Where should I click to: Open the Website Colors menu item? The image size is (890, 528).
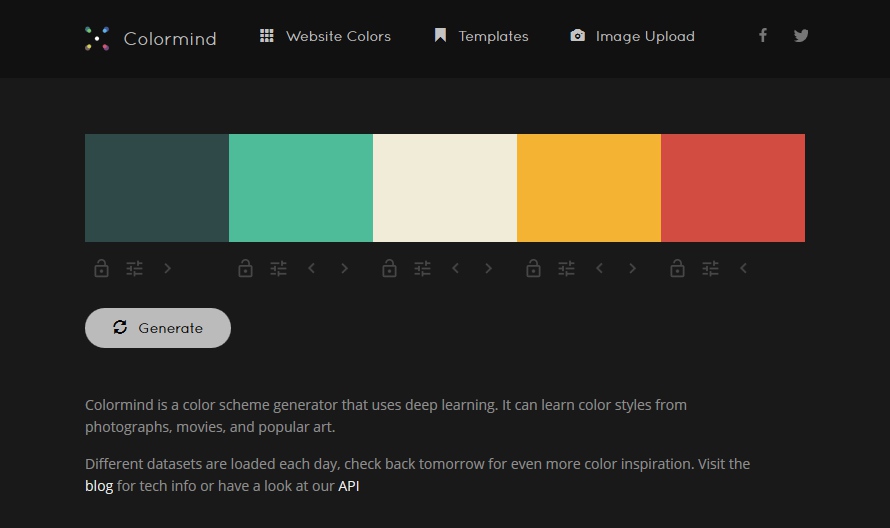click(325, 36)
